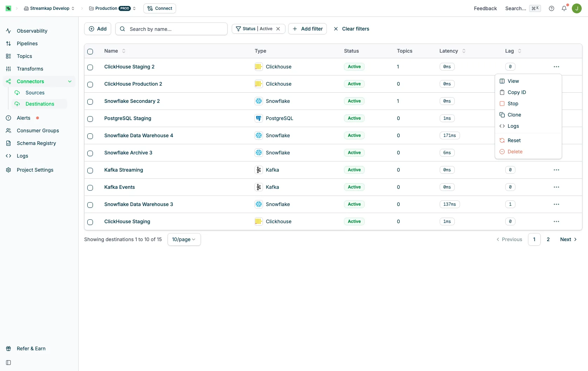
Task: Open notifications bell icon
Action: click(x=564, y=8)
